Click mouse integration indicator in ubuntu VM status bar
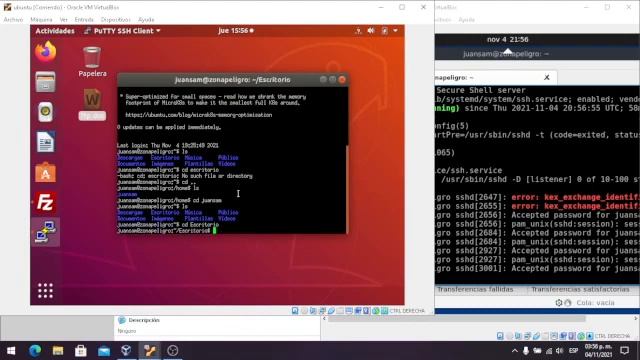640x360 pixels. point(376,311)
